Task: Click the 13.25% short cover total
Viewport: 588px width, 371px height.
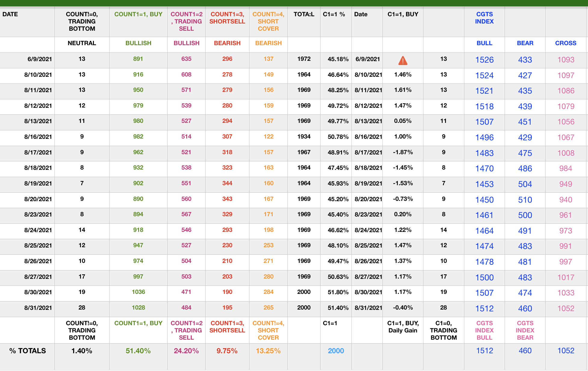Action: (268, 351)
